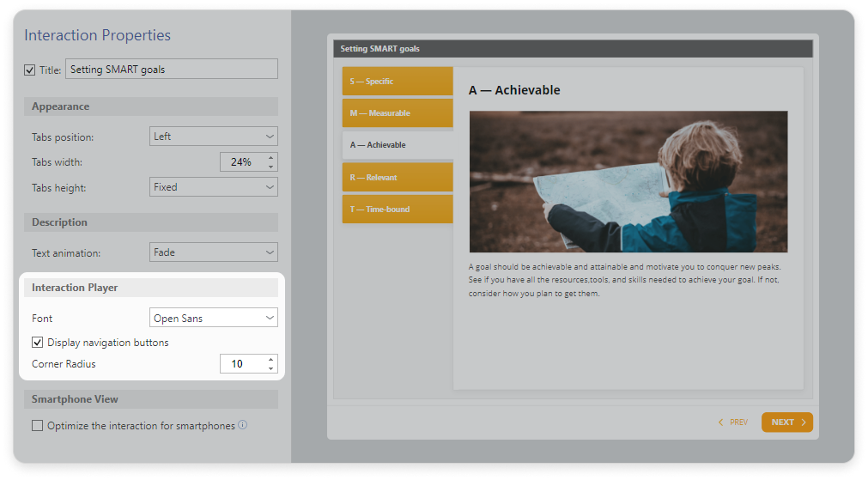Uncheck the Title checkbox
The height and width of the screenshot is (480, 868).
[30, 70]
